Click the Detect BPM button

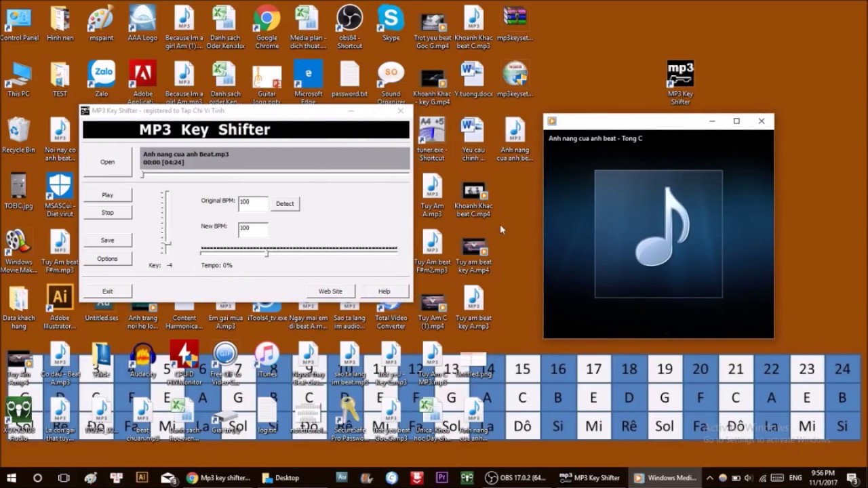pos(285,203)
